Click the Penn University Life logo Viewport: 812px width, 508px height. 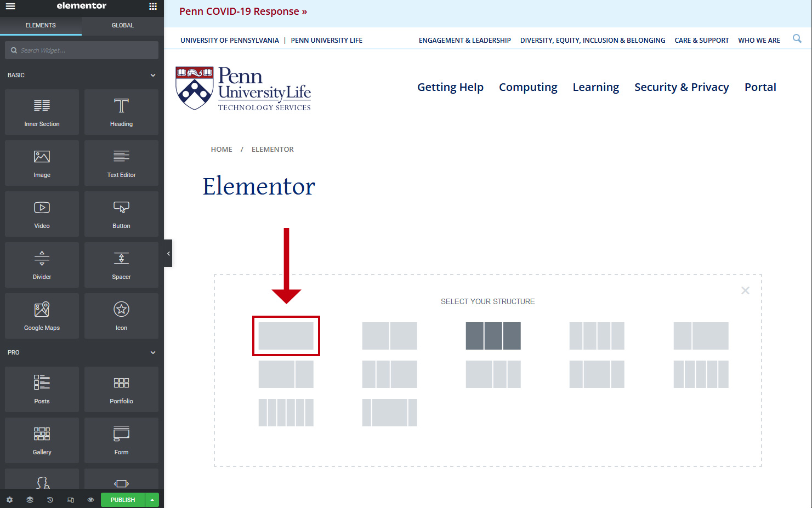click(x=243, y=88)
